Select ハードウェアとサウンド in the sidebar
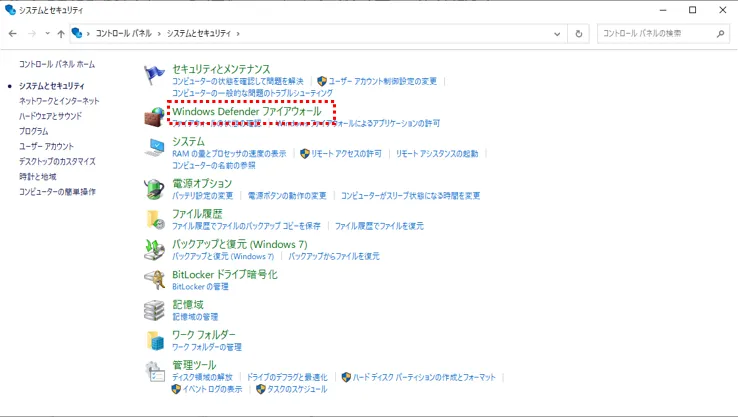 (x=50, y=116)
